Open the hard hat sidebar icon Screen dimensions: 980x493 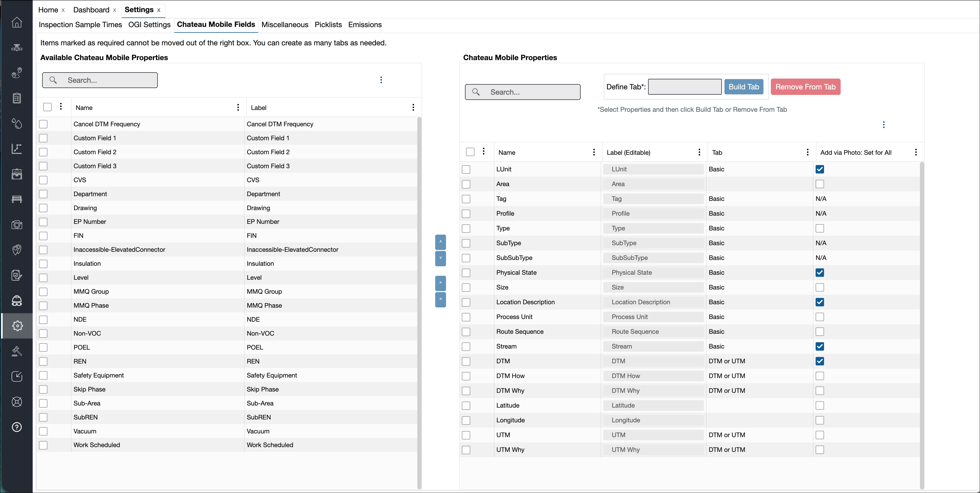pos(17,300)
